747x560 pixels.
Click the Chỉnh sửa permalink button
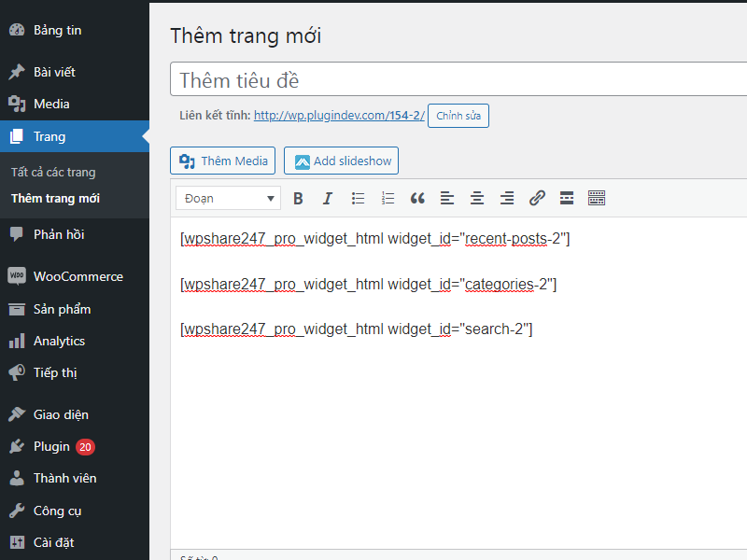(x=458, y=116)
